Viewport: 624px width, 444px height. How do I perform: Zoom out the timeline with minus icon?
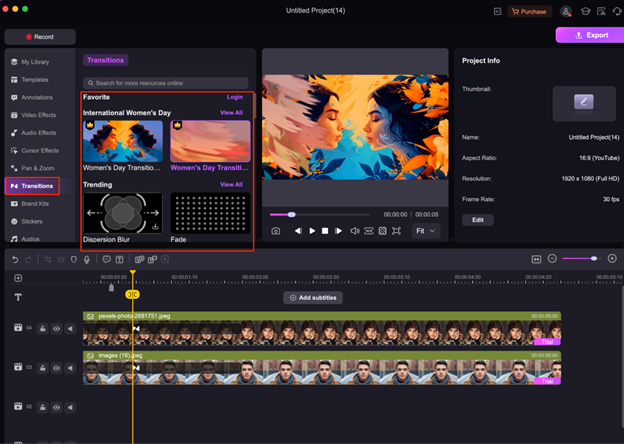coord(552,259)
